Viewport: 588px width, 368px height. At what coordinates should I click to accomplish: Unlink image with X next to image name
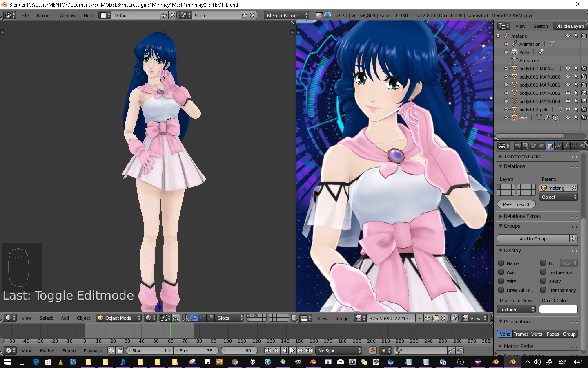(444, 318)
